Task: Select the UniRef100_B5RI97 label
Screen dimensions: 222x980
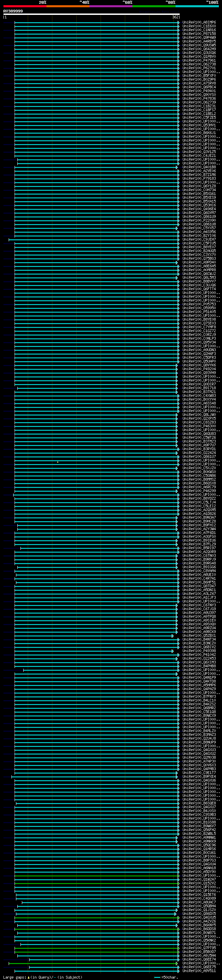Action: tap(199, 548)
